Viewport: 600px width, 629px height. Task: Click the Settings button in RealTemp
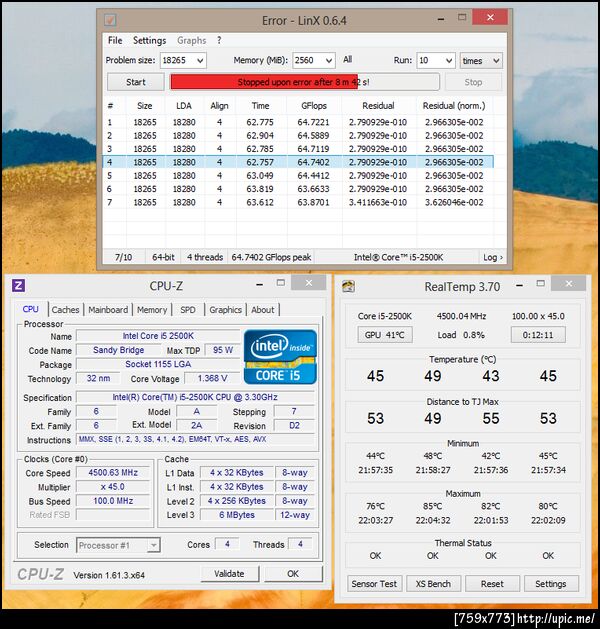(x=551, y=584)
